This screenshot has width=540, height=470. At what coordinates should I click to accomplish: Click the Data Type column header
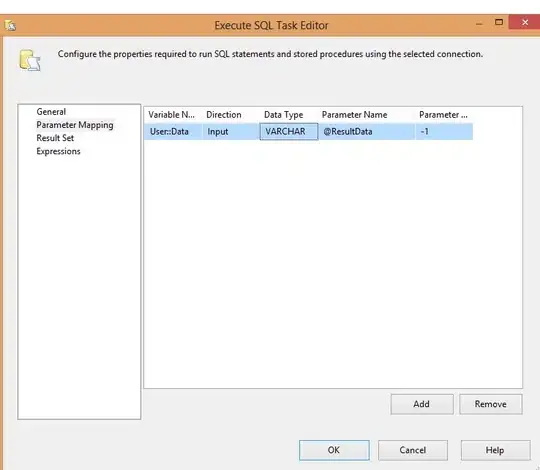(283, 115)
